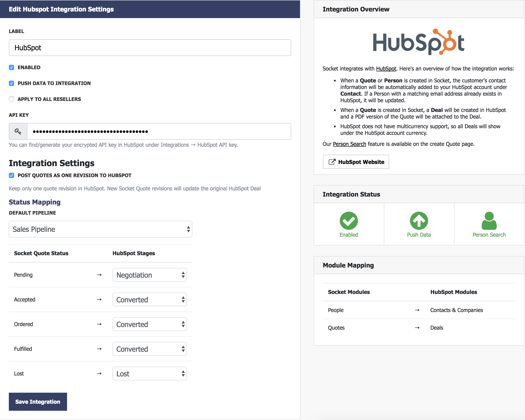Click the Integration Settings heading
525x420 pixels.
pyautogui.click(x=52, y=163)
